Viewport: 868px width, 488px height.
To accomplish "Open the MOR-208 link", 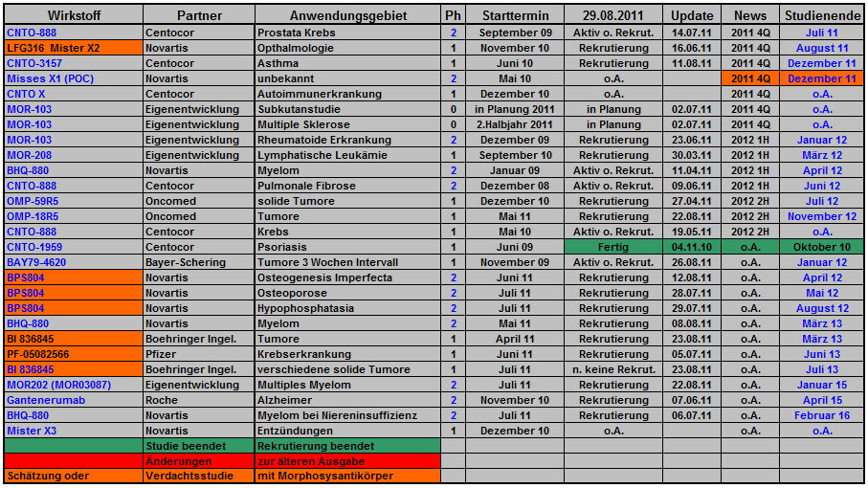I will 30,155.
